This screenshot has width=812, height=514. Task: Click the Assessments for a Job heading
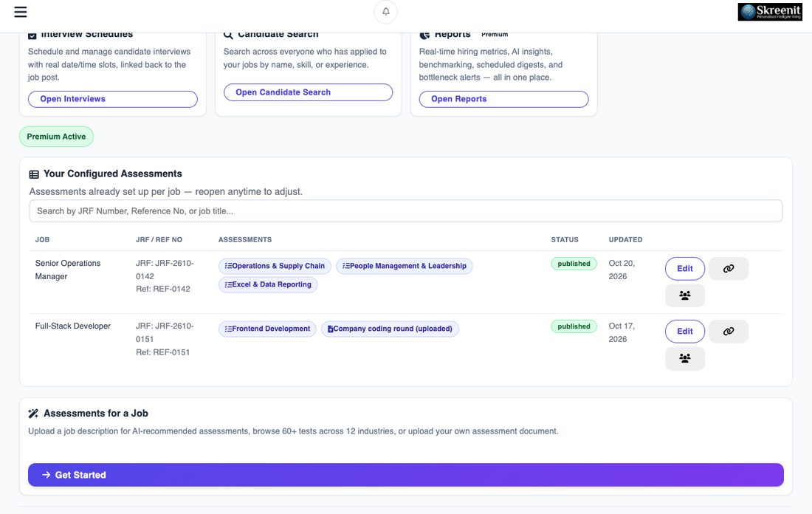click(96, 414)
